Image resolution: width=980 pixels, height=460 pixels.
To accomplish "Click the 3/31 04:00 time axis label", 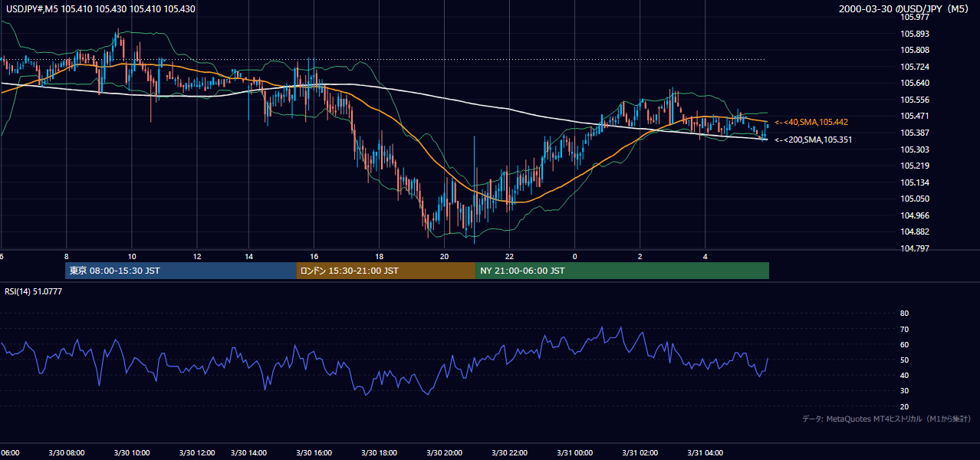I will click(705, 453).
